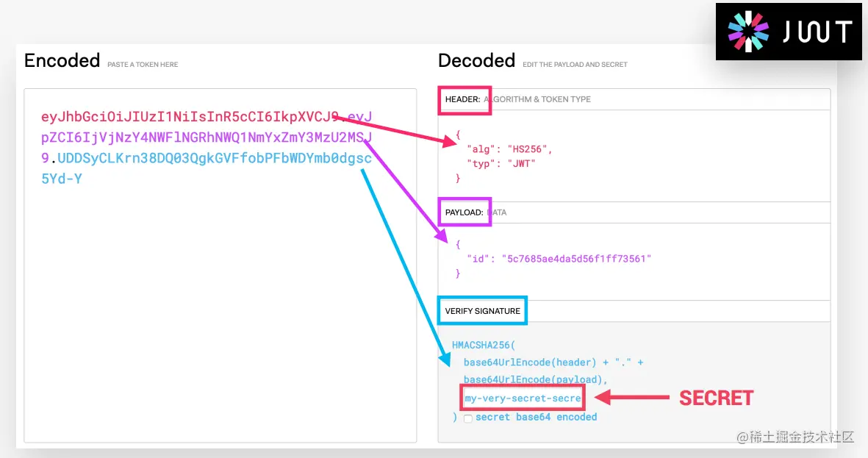Click the JWT pinwheel logo icon

coord(748,32)
